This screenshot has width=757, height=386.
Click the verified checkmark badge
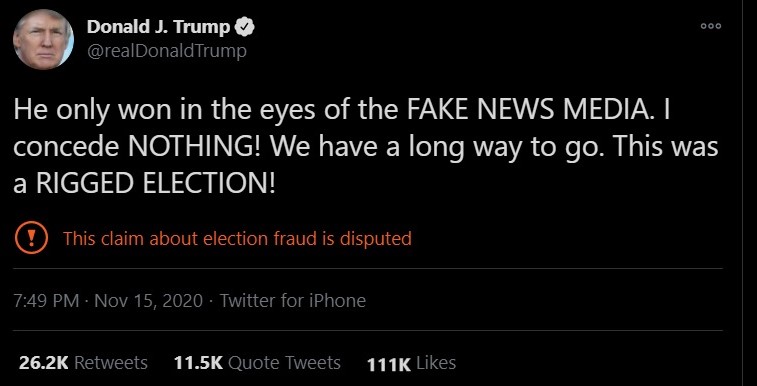[x=244, y=28]
